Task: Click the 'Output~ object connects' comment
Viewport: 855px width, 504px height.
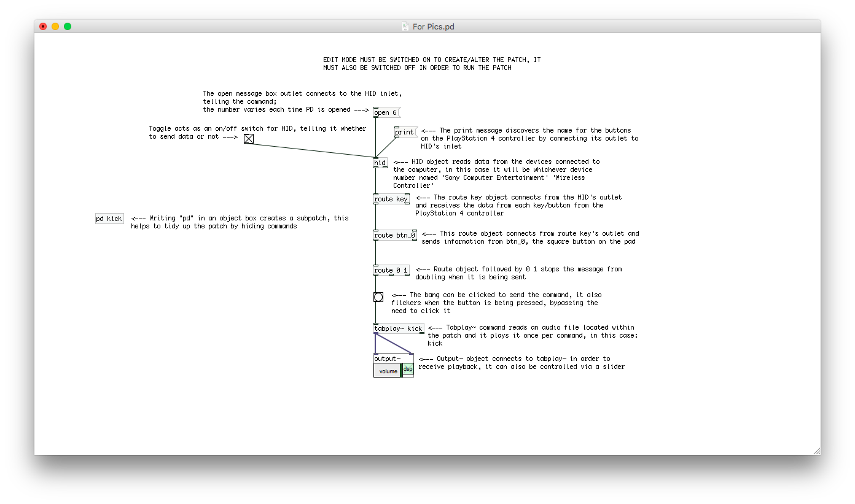Action: click(521, 363)
